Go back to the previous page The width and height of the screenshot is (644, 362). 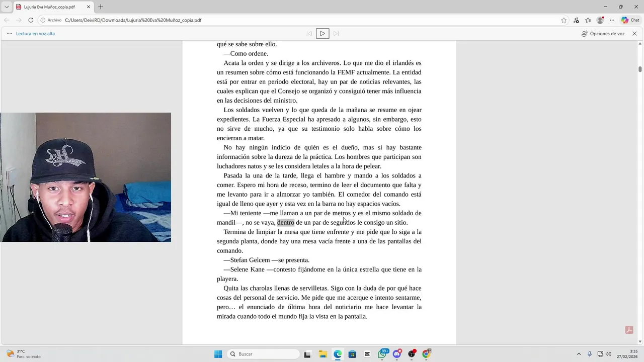coord(7,20)
